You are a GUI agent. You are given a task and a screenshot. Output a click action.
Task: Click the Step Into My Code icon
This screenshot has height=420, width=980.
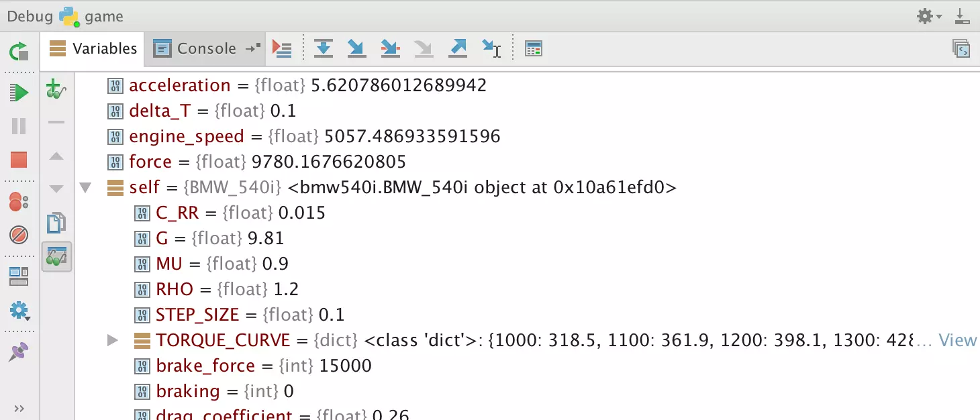(x=390, y=48)
